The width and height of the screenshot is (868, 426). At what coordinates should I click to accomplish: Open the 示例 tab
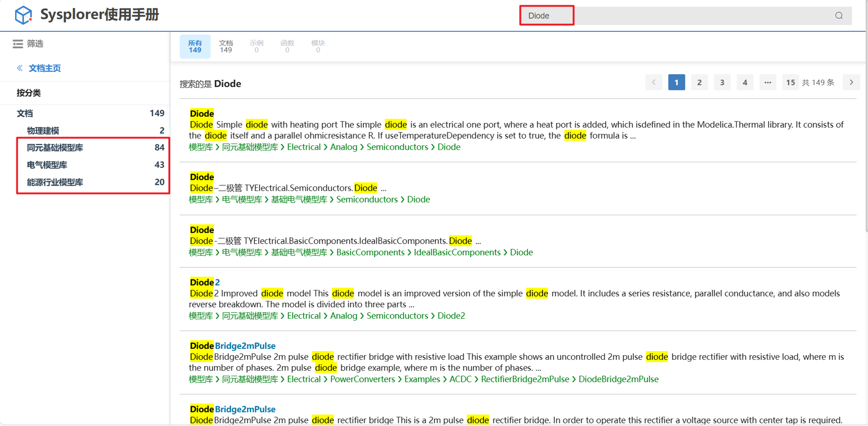(256, 46)
